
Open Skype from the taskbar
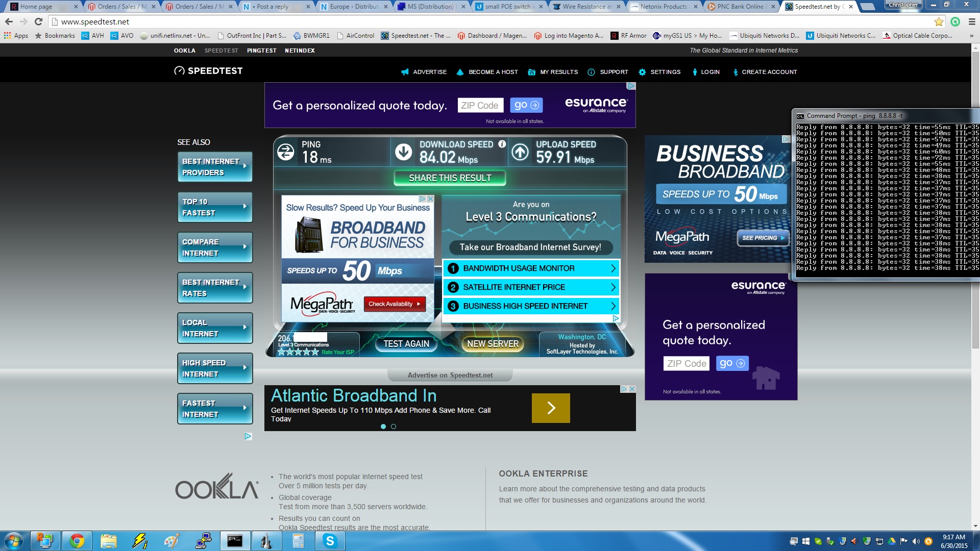(x=330, y=541)
